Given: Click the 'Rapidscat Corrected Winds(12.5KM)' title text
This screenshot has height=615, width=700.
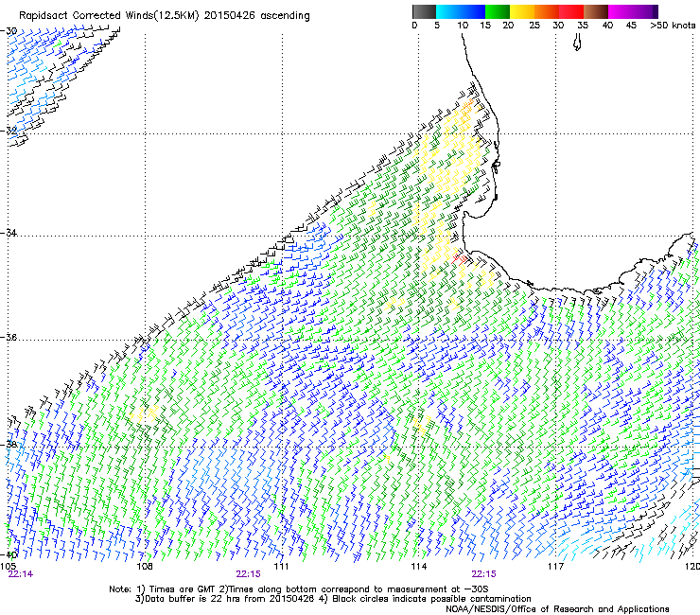Looking at the screenshot, I should 109,16.
